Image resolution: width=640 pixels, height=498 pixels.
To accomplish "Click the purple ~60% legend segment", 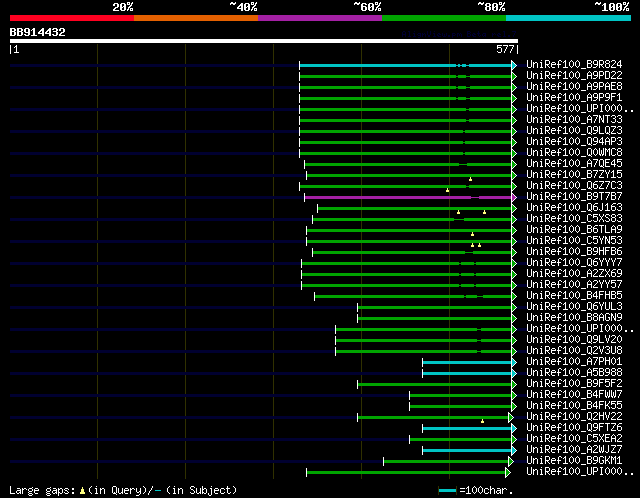I will [320, 18].
